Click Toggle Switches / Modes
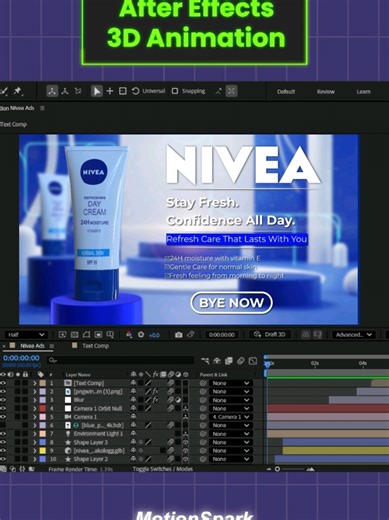The height and width of the screenshot is (520, 389). point(163,469)
